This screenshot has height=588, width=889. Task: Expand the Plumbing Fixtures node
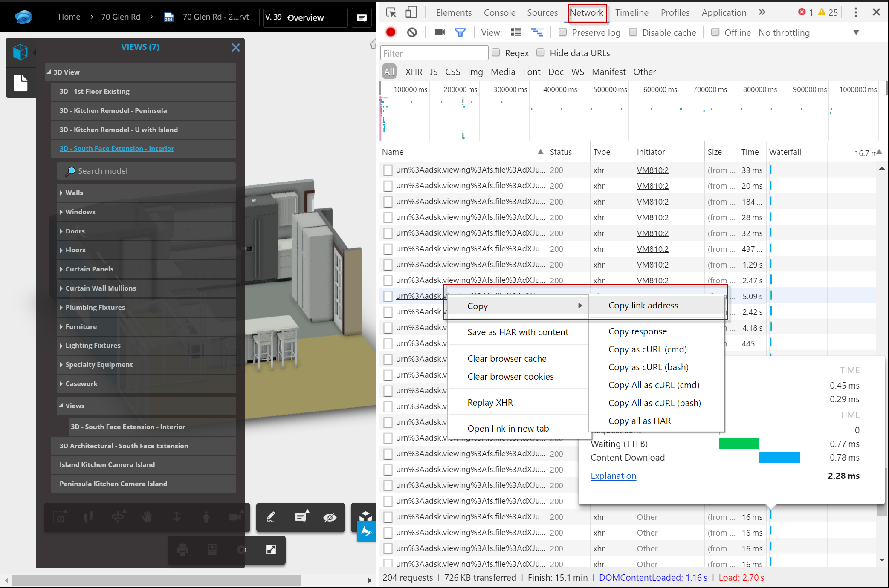pos(61,308)
